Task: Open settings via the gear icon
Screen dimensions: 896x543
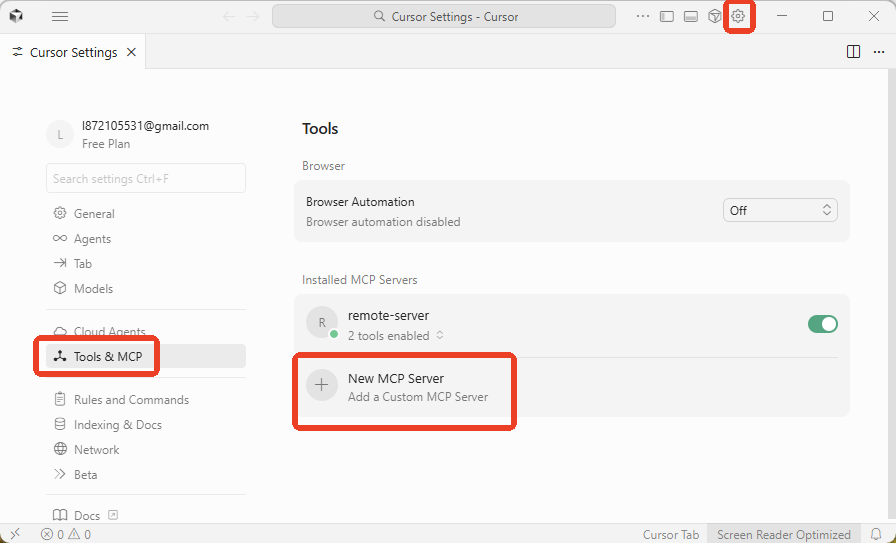Action: click(738, 17)
